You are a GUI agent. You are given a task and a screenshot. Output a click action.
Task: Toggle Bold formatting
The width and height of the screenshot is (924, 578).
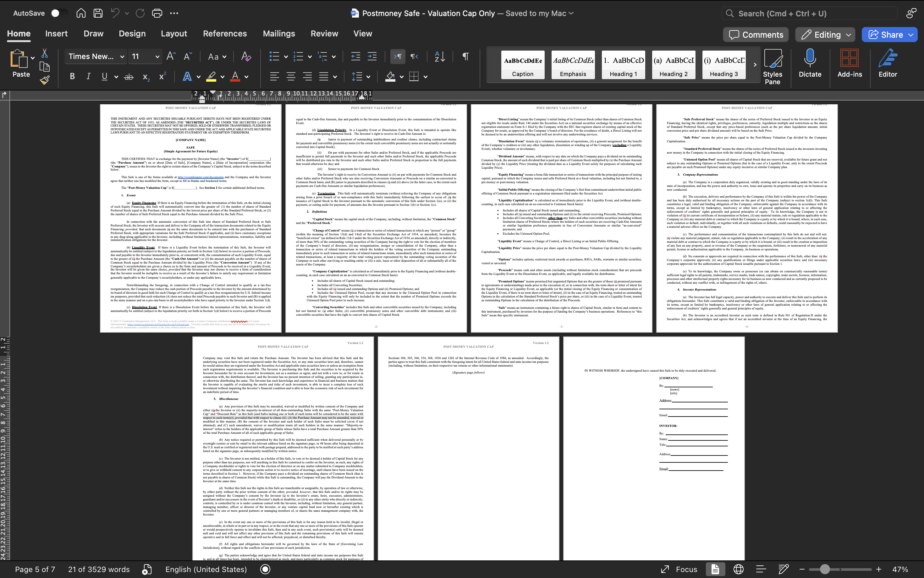(x=72, y=76)
